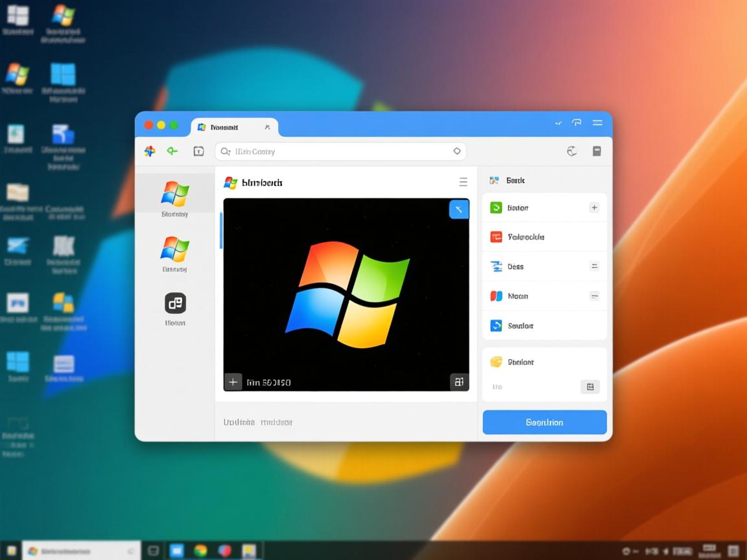Open the diamond dropdown at the search bar's right end
This screenshot has width=747, height=560.
(x=457, y=150)
